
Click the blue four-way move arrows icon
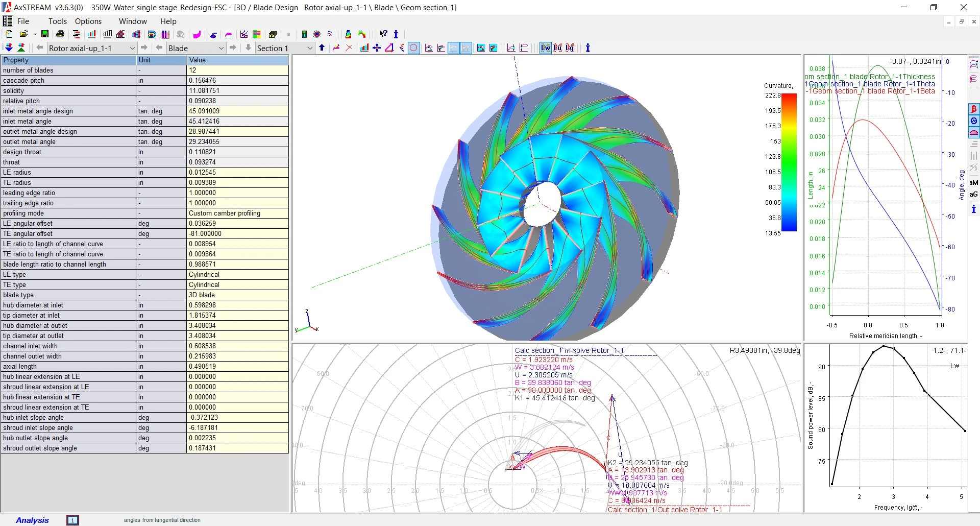377,47
